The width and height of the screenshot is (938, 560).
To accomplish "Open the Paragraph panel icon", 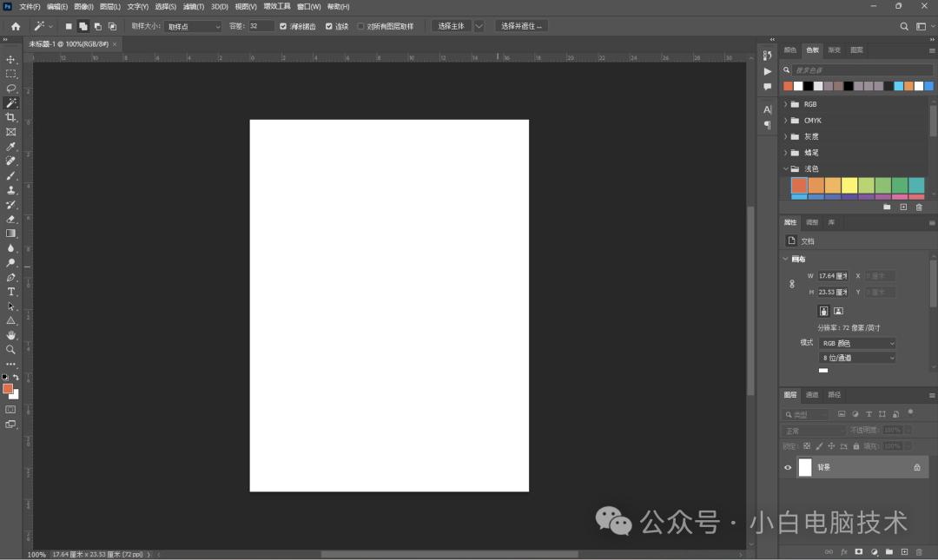I will [x=768, y=125].
